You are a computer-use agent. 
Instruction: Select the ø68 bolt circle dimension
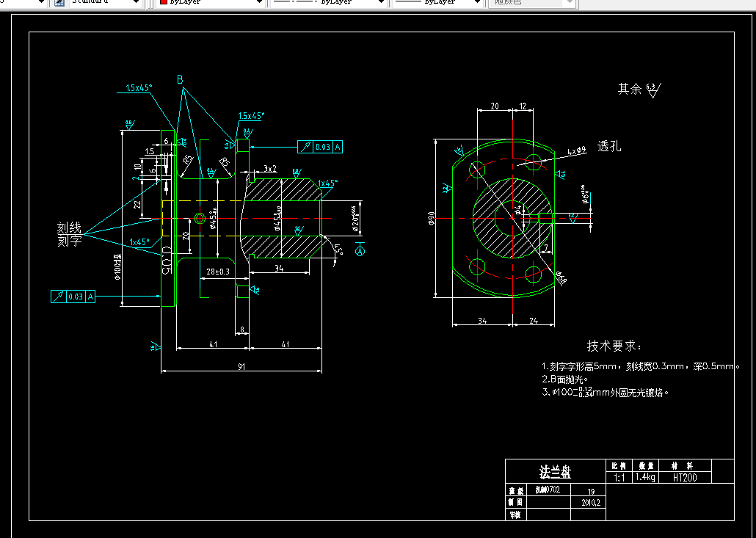[560, 277]
